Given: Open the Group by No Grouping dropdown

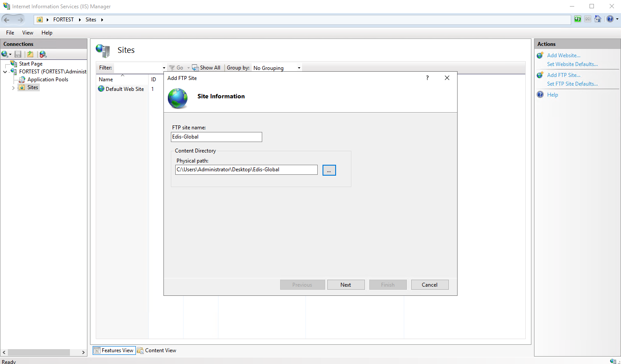Looking at the screenshot, I should [x=277, y=68].
